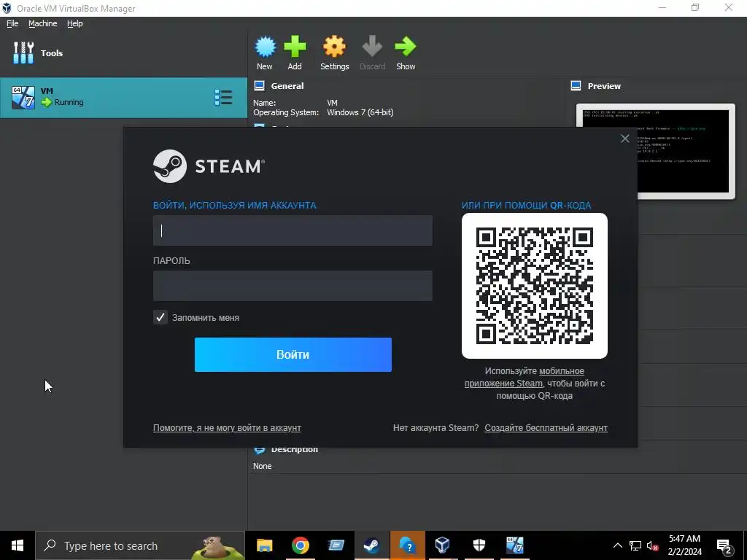Click the VirtualBox title bar app icon
Viewport: 747px width, 560px height.
coord(7,8)
